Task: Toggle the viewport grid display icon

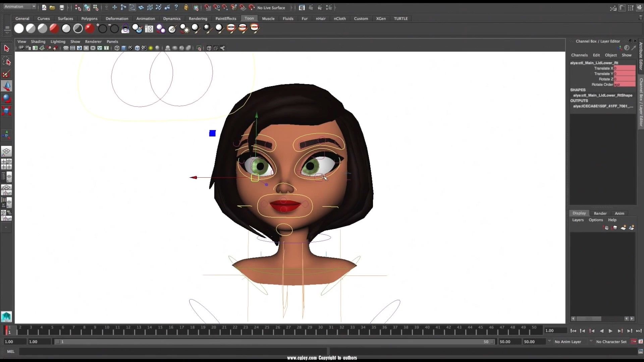Action: click(x=66, y=48)
